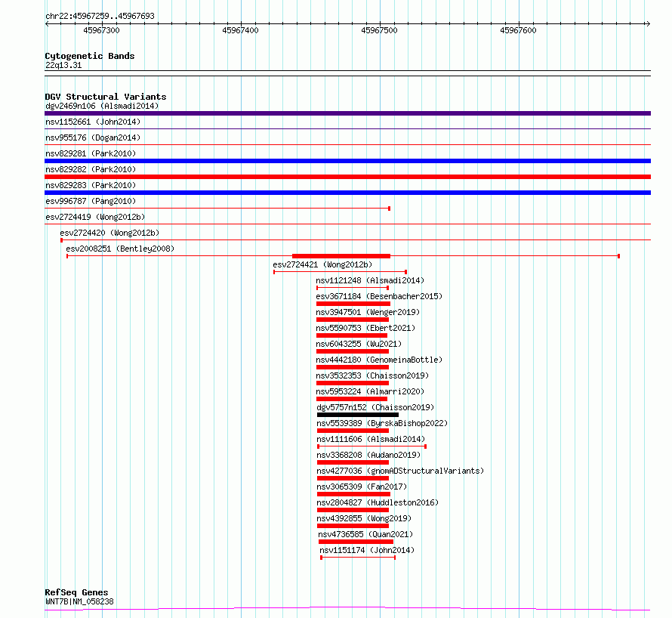Click the dgv2469n106 (Alsmadi2014) variant label
The height and width of the screenshot is (618, 672).
(x=102, y=106)
